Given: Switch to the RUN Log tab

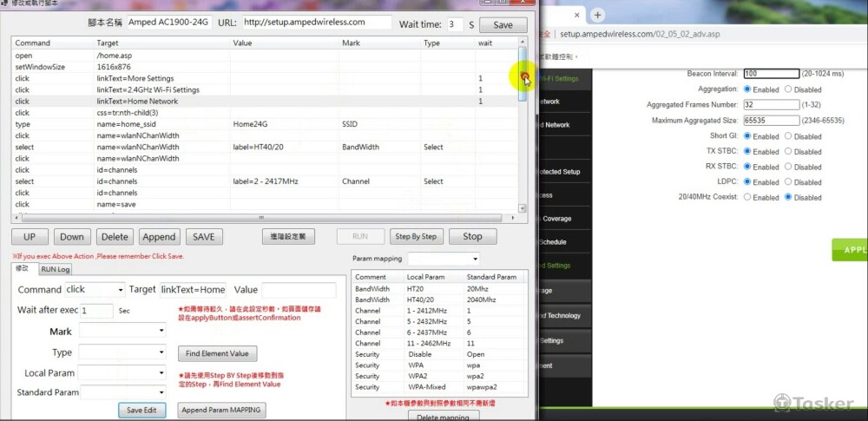Looking at the screenshot, I should click(56, 269).
